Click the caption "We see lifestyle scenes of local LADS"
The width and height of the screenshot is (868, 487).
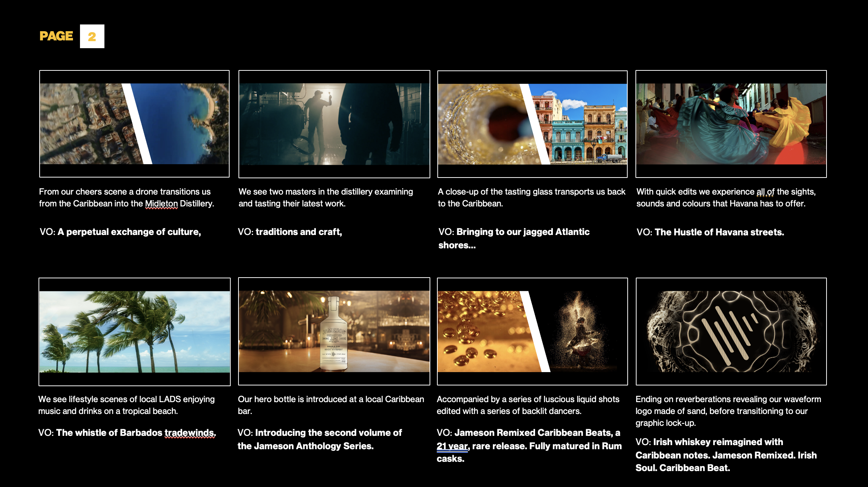click(x=127, y=405)
